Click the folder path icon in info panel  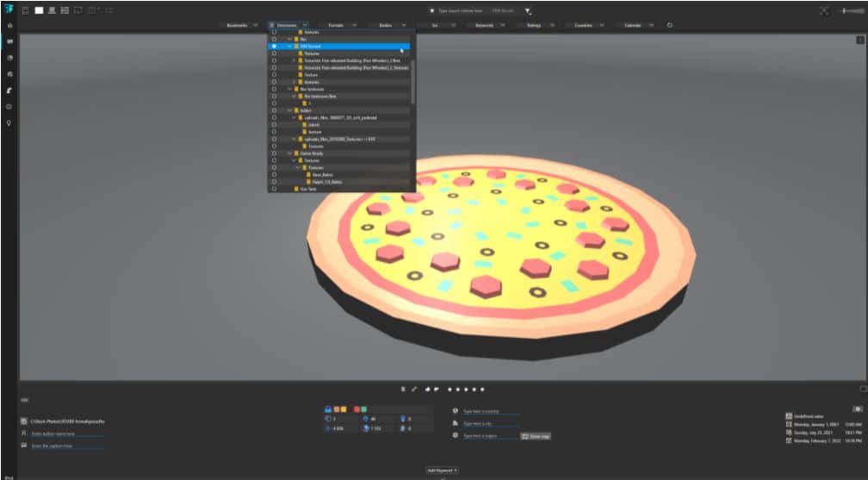(x=24, y=421)
